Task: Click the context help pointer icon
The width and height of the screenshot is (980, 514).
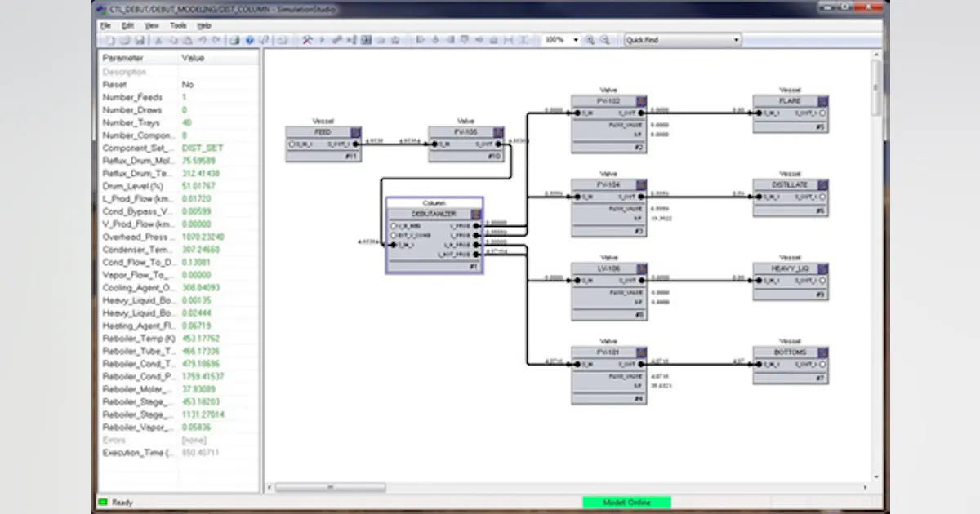Action: 263,40
